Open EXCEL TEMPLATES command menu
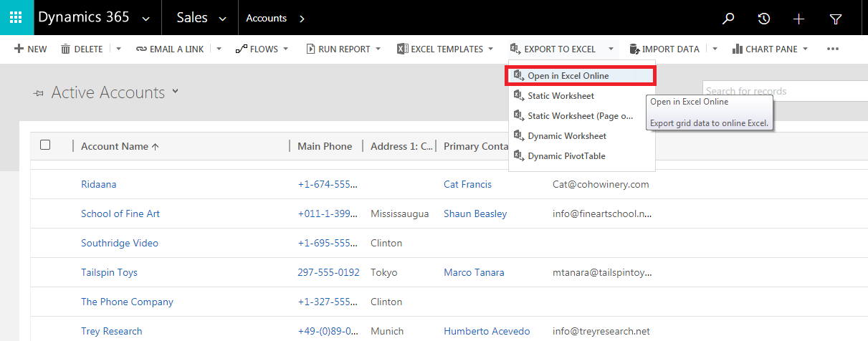This screenshot has height=341, width=868. tap(444, 49)
